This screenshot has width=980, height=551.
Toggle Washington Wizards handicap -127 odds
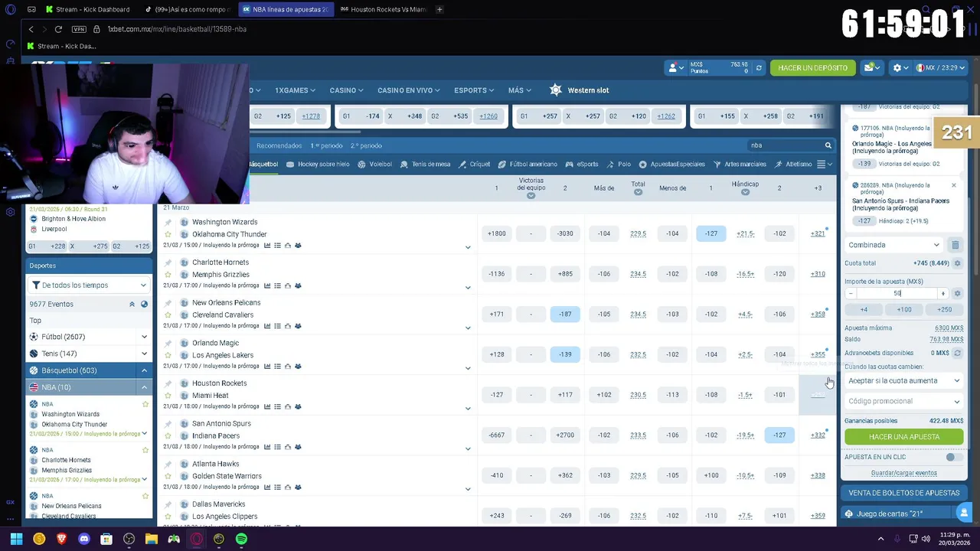711,233
